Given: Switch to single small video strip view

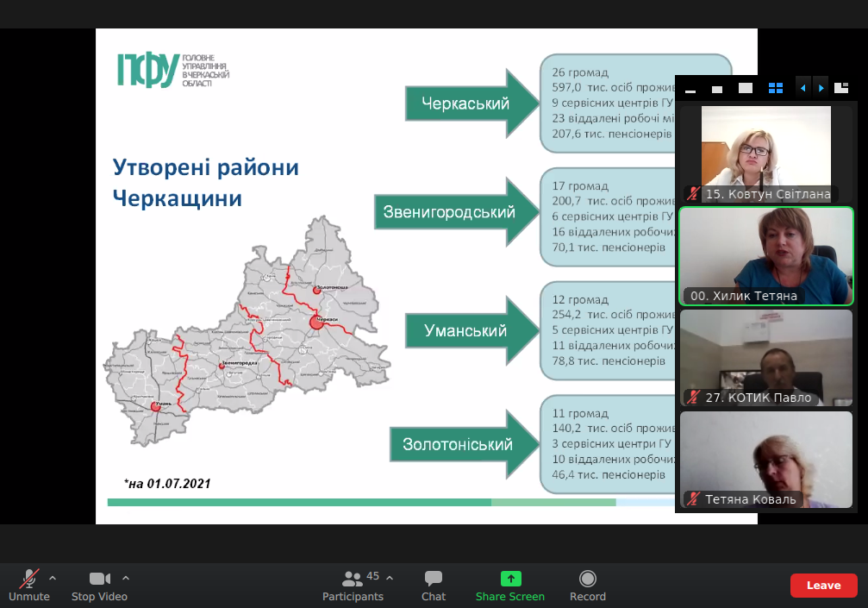Looking at the screenshot, I should (717, 89).
